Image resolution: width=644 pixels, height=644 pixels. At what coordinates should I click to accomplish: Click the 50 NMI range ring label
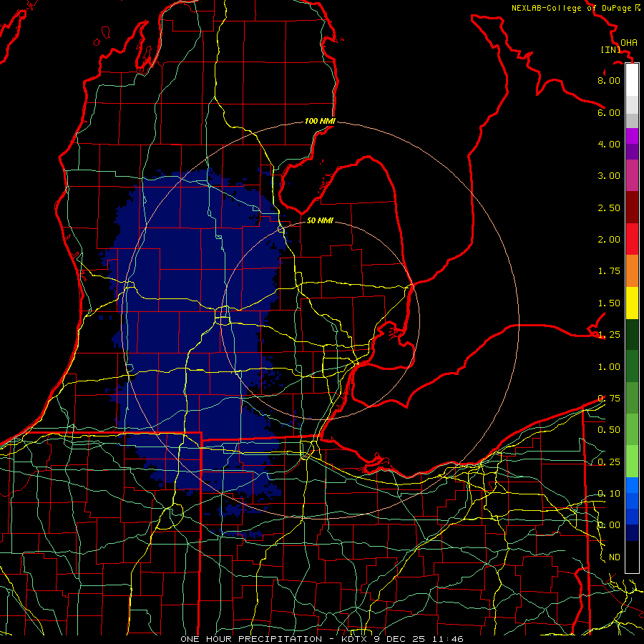[x=320, y=220]
